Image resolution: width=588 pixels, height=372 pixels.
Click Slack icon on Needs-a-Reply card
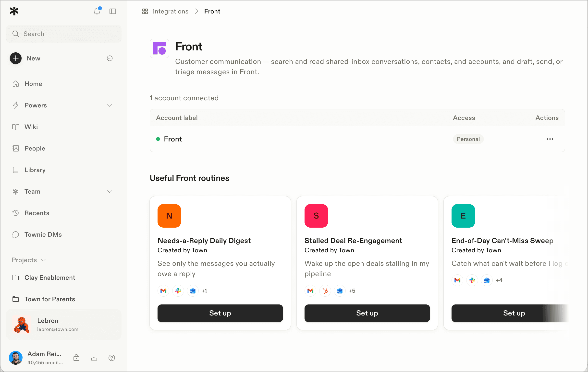coord(178,291)
